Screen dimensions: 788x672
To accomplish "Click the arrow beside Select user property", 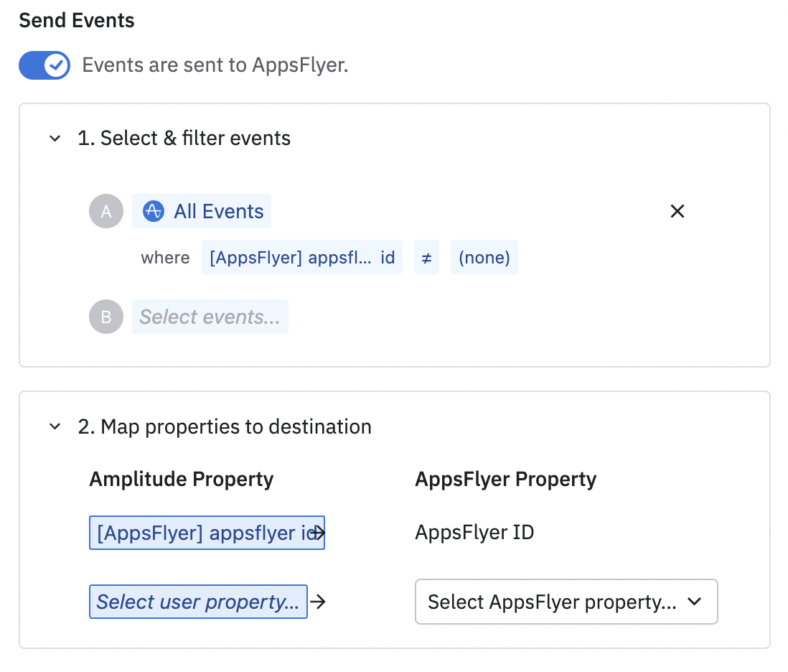I will coord(318,602).
